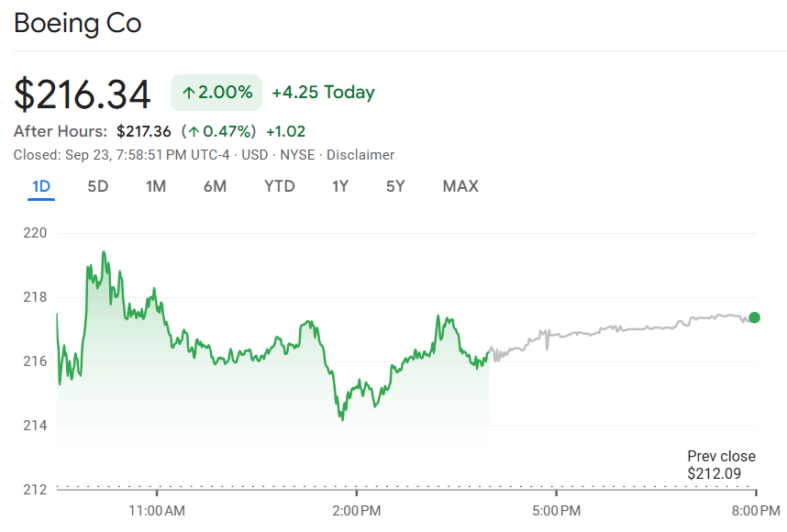Viewport: 787px width, 532px height.
Task: Click the green 2.00% change badge
Action: click(x=216, y=92)
